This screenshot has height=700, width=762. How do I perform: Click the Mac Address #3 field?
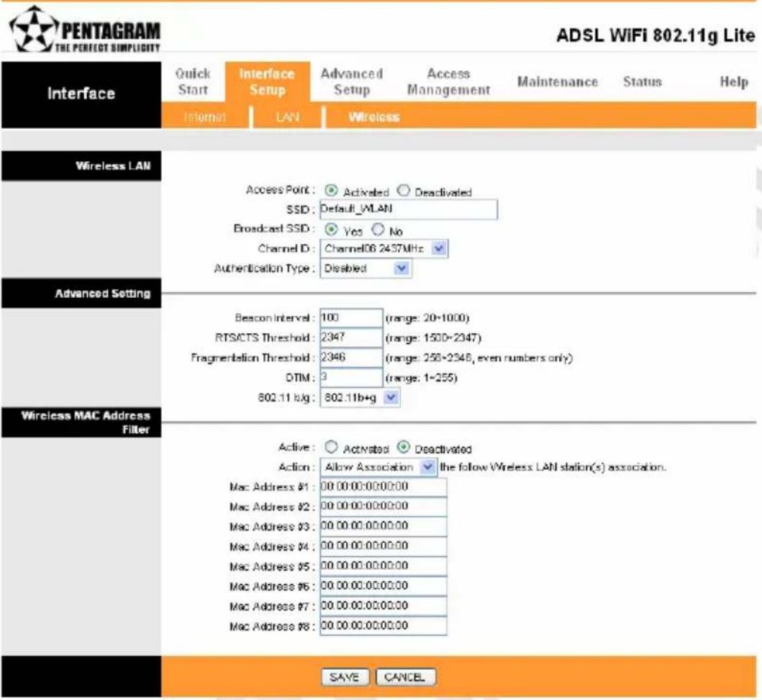(383, 527)
